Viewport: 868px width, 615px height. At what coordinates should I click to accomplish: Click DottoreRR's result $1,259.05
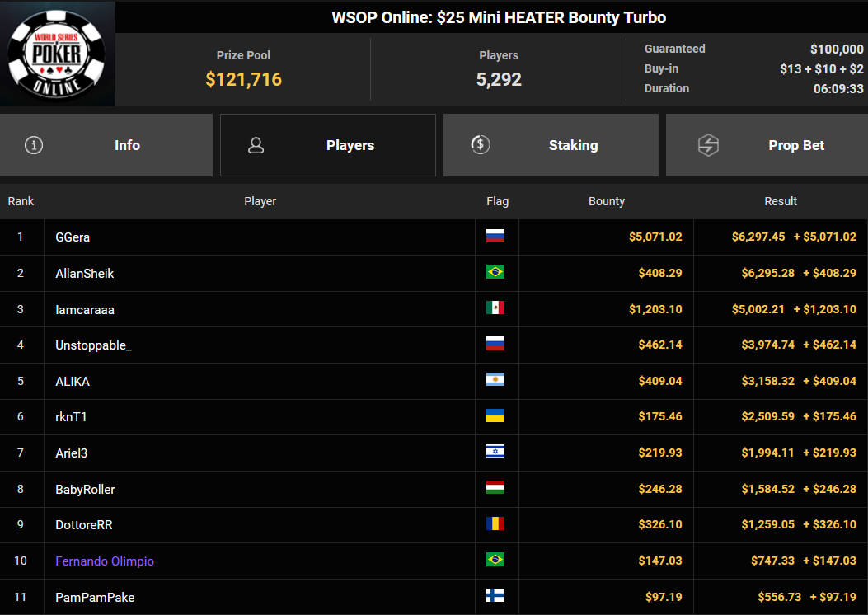767,524
